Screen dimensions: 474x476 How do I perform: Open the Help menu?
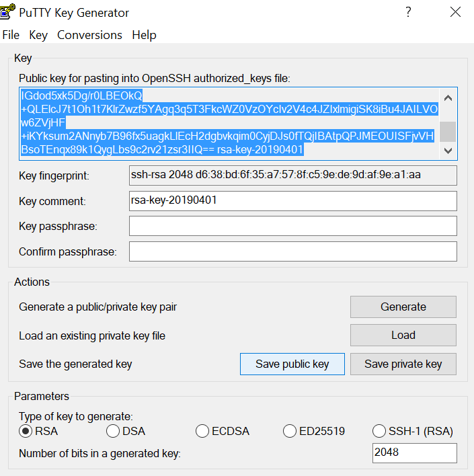(x=144, y=35)
